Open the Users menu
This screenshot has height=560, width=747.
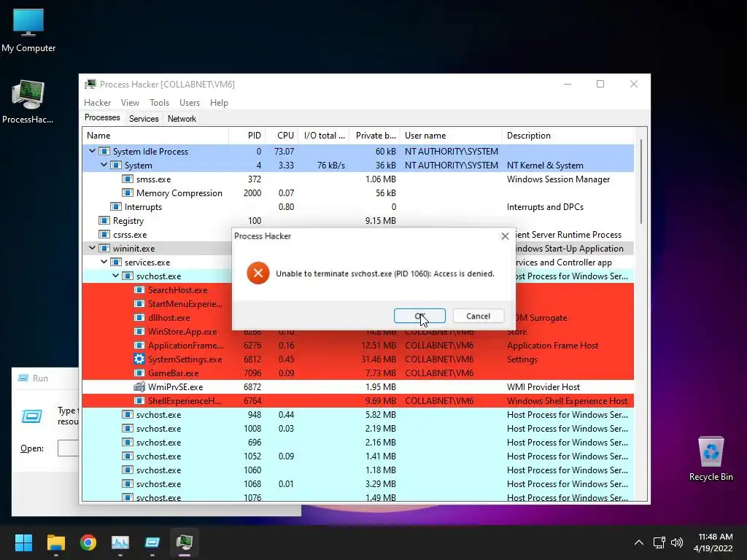click(x=190, y=103)
